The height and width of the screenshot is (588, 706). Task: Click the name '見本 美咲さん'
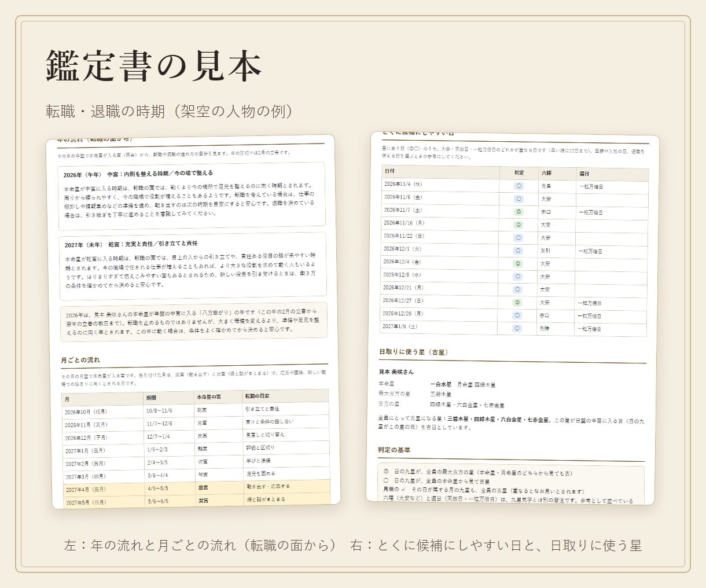[x=396, y=372]
